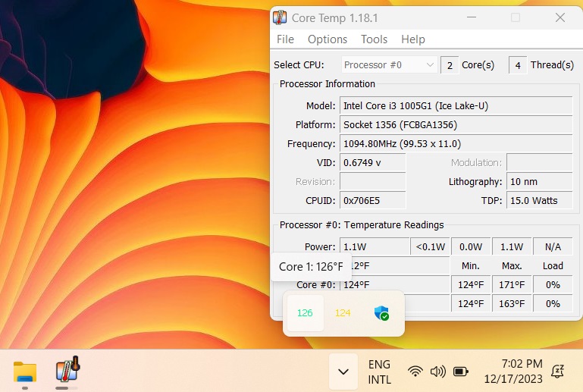Image resolution: width=583 pixels, height=392 pixels.
Task: Click the TDP value 15.0 Watts
Action: click(x=539, y=200)
